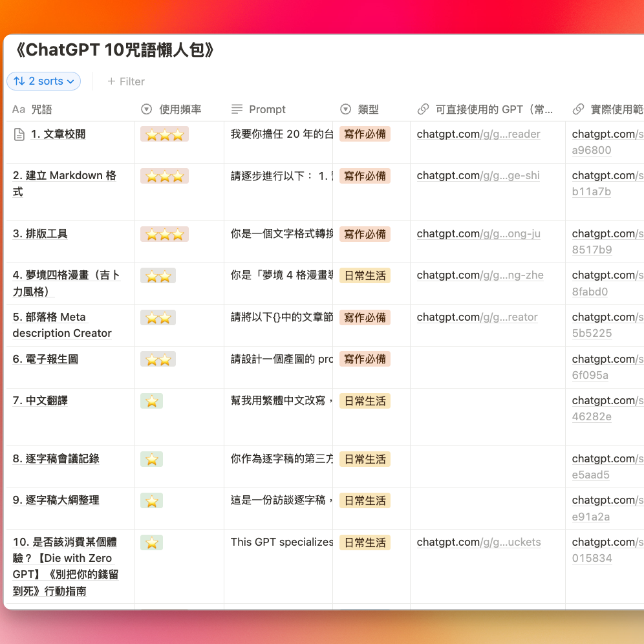Image resolution: width=644 pixels, height=644 pixels.
Task: Click two-star tag in 電子報生圖 row
Action: [158, 359]
